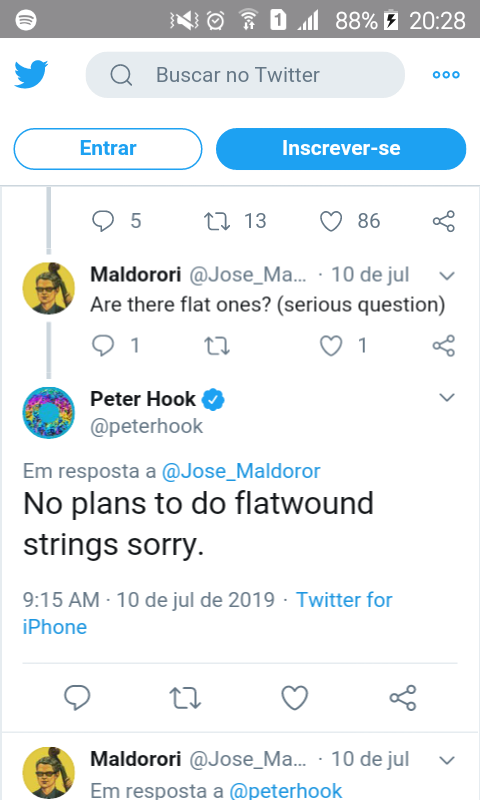Image resolution: width=480 pixels, height=800 pixels.
Task: Open chevron menu on Maldorori's bottom reply
Action: pos(447,761)
